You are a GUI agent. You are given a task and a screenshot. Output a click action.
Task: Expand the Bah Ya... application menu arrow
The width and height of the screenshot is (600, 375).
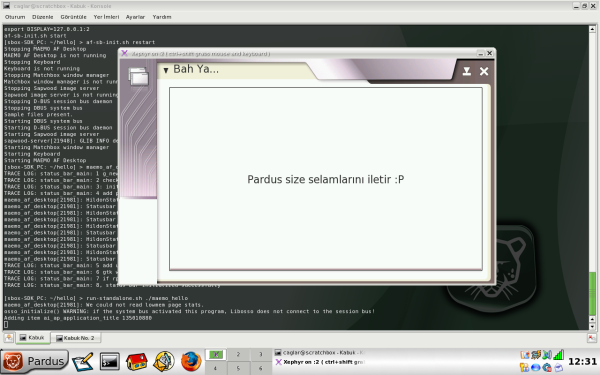(166, 70)
